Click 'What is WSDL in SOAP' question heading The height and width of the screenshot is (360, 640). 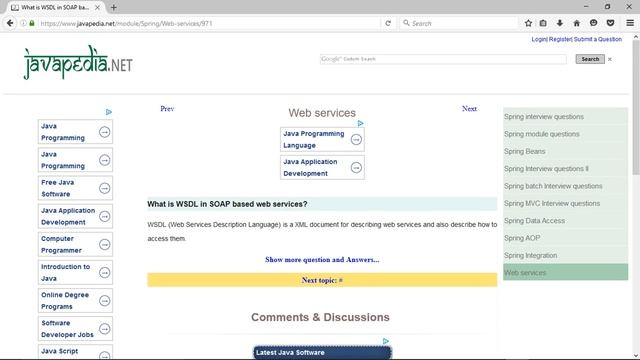[227, 204]
